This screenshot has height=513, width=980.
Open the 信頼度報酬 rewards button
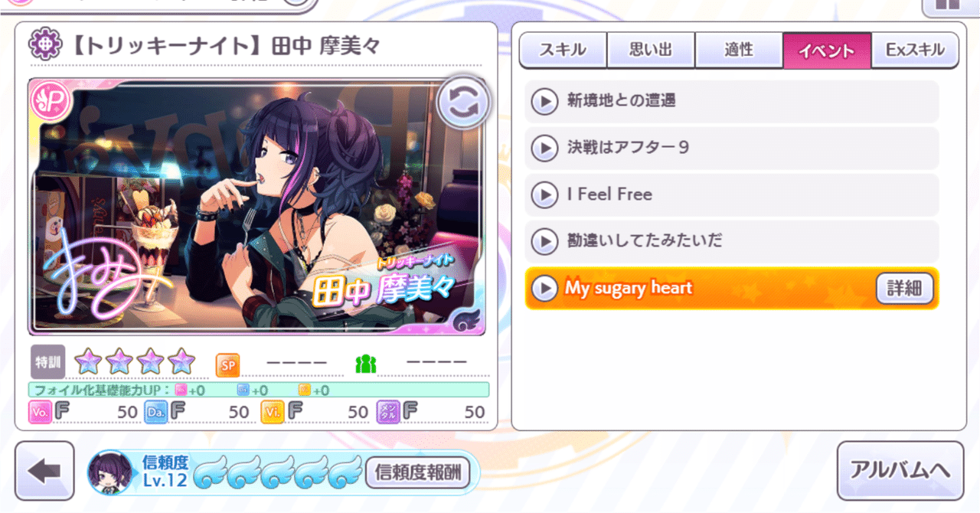tap(418, 473)
